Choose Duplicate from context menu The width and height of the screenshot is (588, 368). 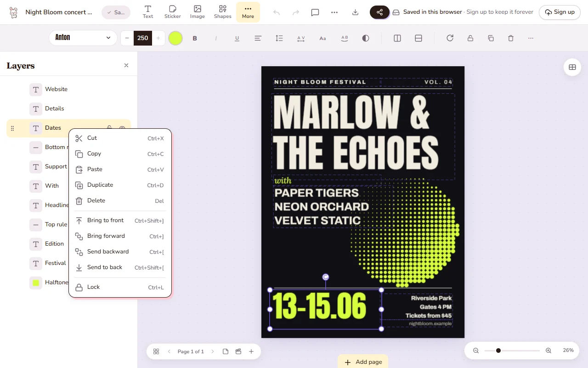pos(120,185)
